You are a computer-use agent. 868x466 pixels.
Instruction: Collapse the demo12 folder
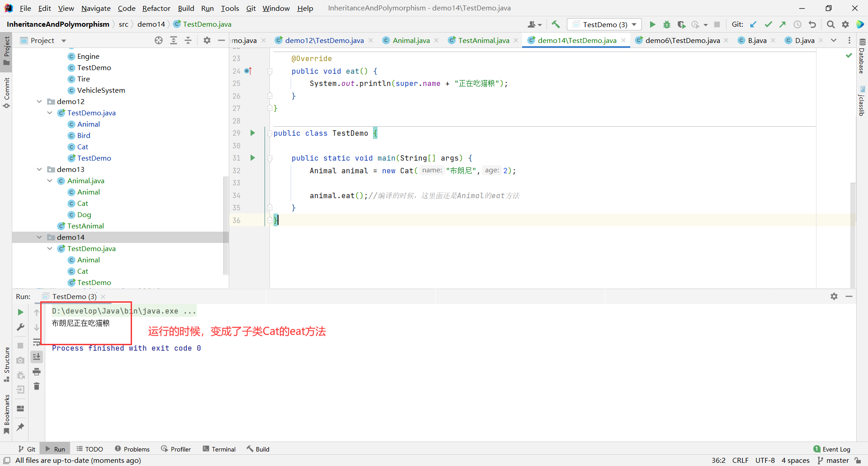pos(39,101)
